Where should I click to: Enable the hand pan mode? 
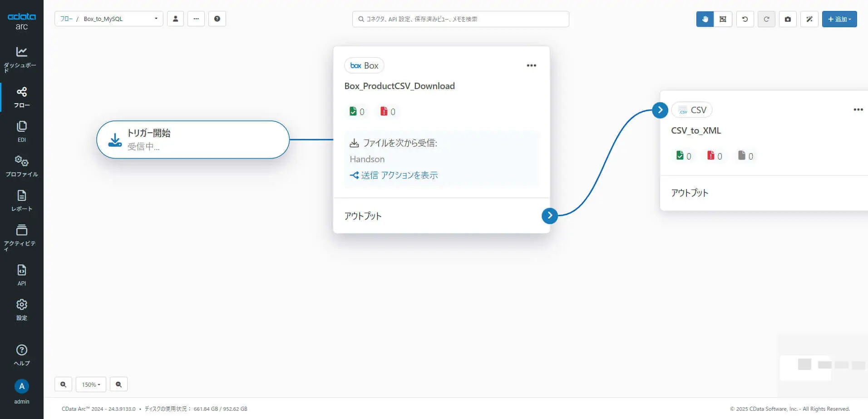(x=705, y=19)
